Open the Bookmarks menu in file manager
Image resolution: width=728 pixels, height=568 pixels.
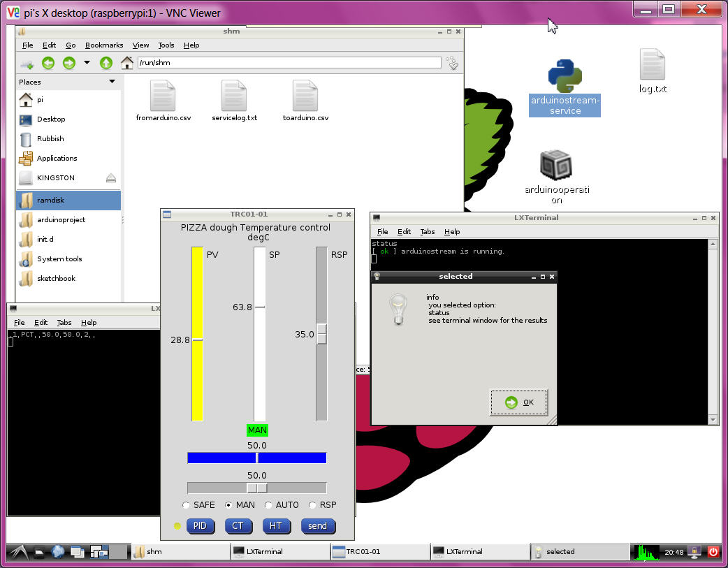pos(103,45)
